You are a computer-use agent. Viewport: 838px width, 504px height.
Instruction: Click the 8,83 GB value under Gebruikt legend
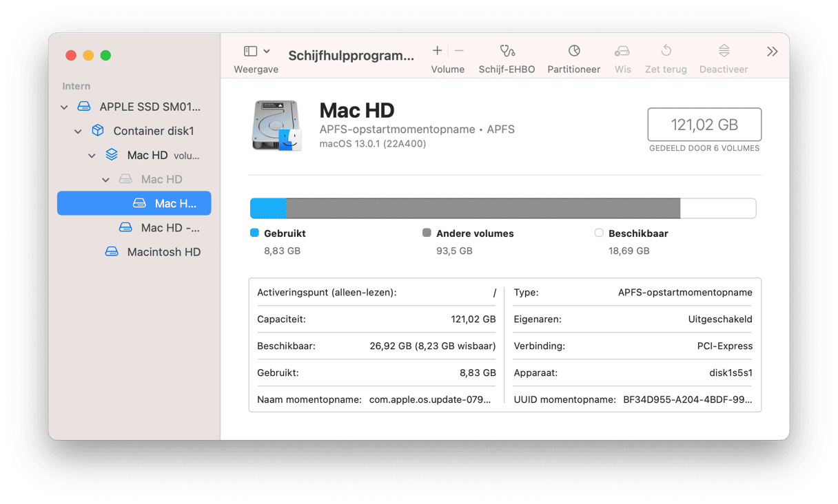tap(282, 251)
